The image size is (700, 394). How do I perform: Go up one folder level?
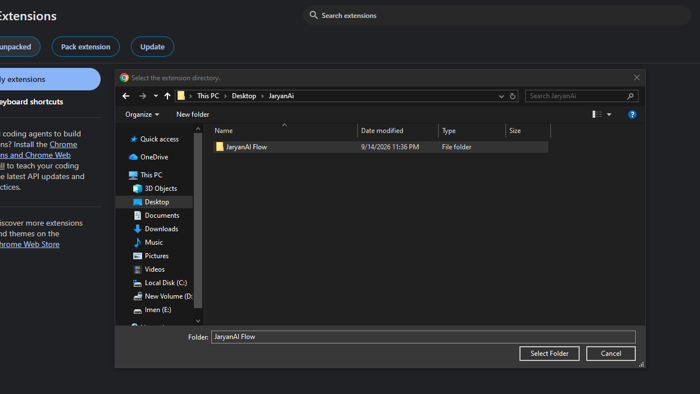pos(167,96)
